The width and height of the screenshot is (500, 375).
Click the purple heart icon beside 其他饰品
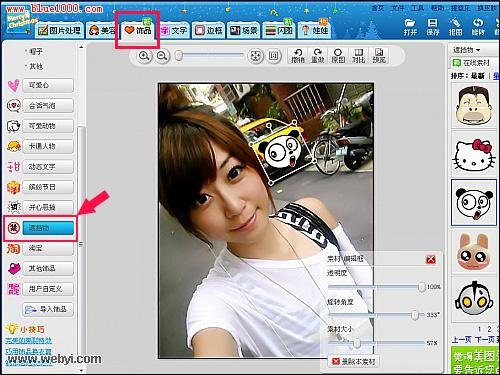point(14,269)
